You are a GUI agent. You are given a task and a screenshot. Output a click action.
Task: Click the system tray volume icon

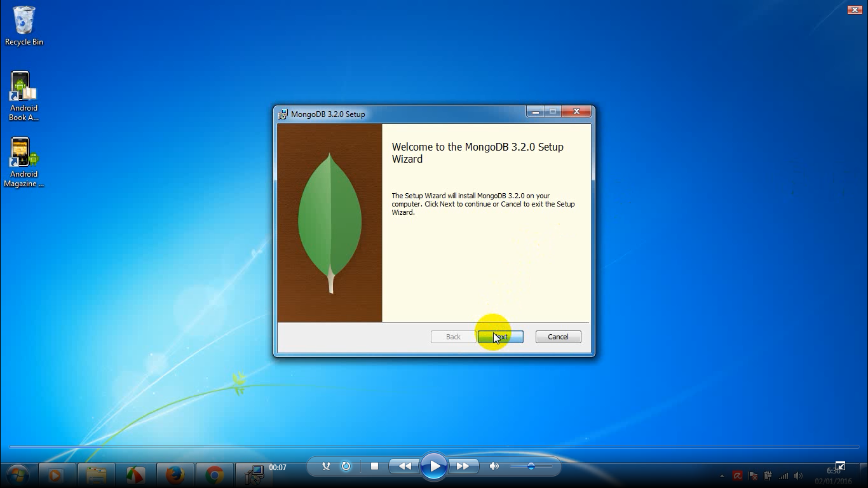click(799, 475)
